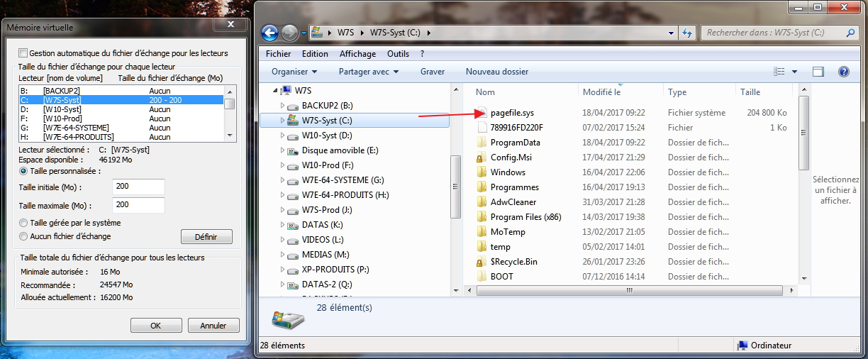Image resolution: width=868 pixels, height=359 pixels.
Task: Click W7S-Syst (C:) breadcrumb segment
Action: 396,33
